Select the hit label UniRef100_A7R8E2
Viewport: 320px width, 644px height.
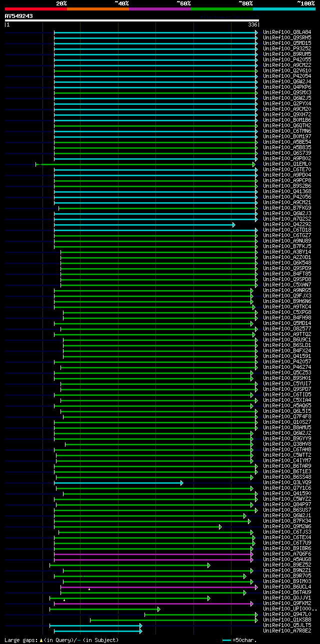click(x=287, y=631)
